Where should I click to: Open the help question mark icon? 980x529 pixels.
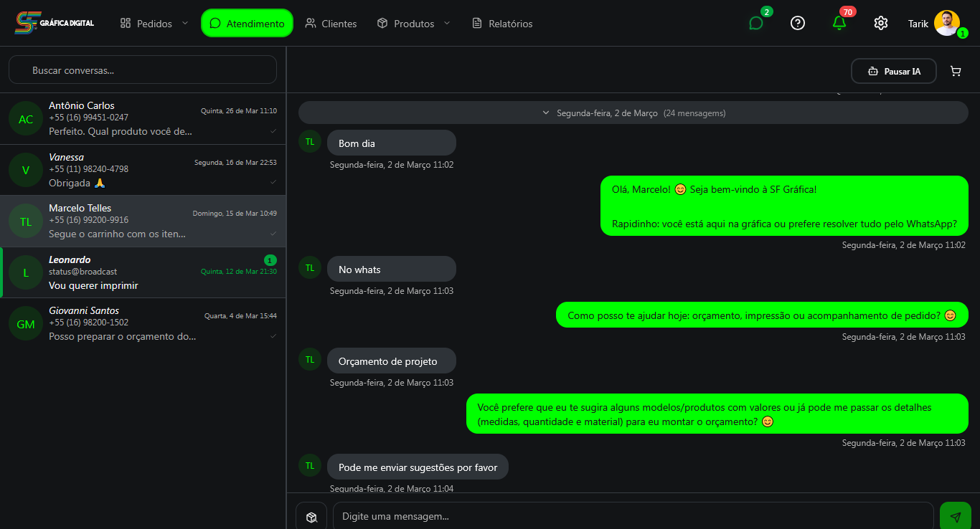pos(798,23)
